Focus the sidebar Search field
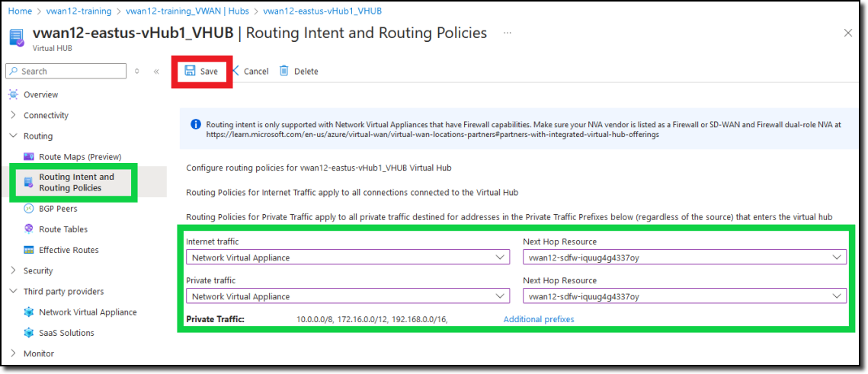Viewport: 868px width, 374px height. [x=66, y=71]
